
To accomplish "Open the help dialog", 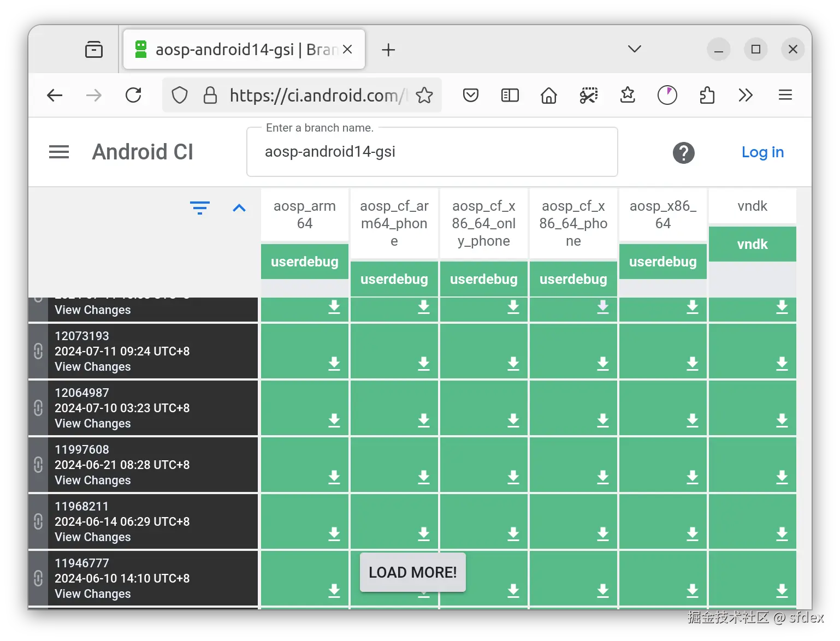I will coord(684,153).
